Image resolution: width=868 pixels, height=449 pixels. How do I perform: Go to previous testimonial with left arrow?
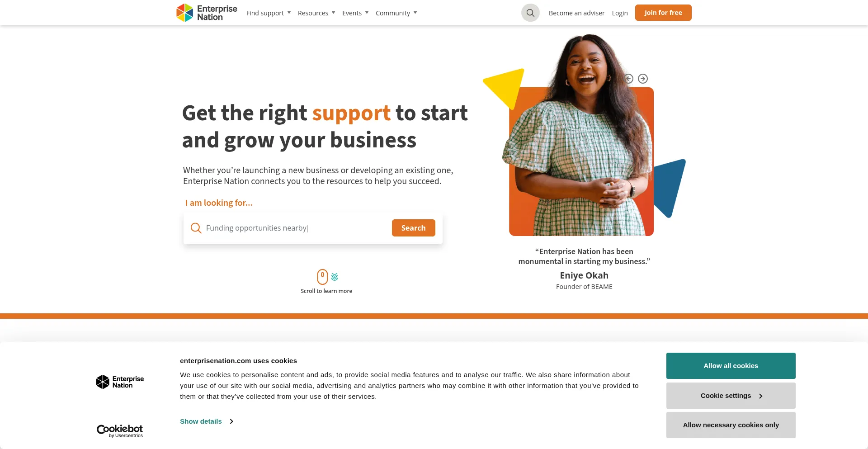(628, 79)
